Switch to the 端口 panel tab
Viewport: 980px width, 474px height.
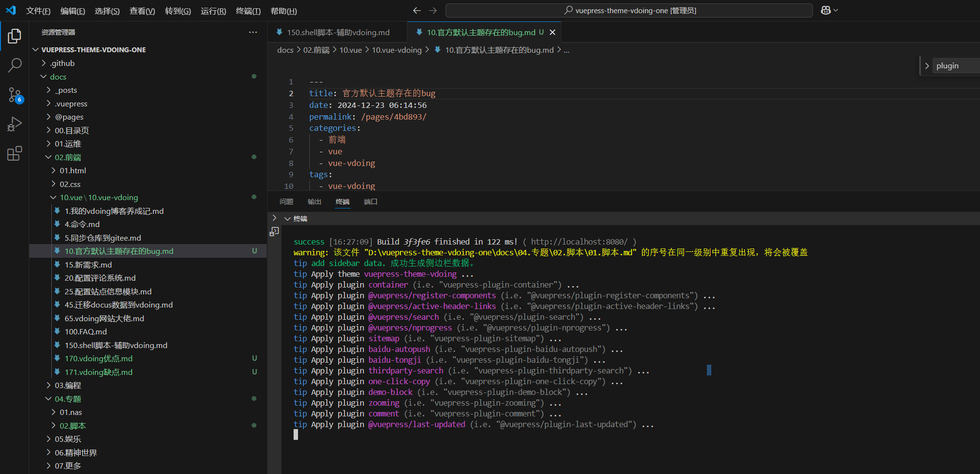click(371, 202)
